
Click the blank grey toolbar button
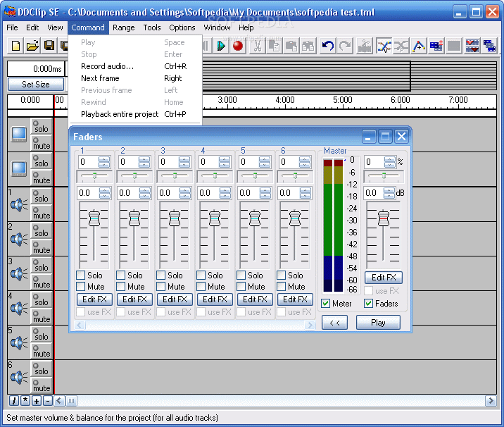point(454,46)
